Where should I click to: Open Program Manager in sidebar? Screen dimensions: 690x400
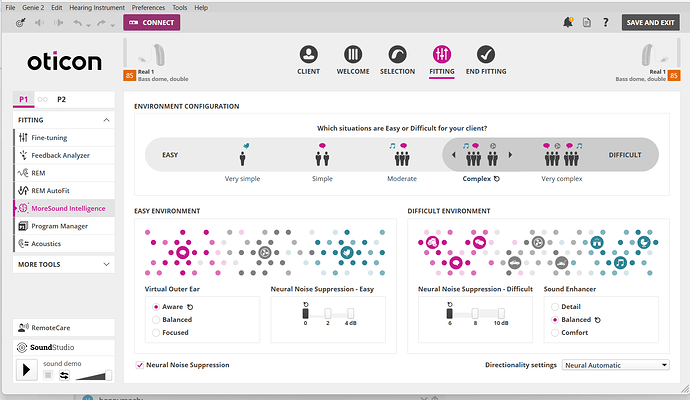[64, 226]
